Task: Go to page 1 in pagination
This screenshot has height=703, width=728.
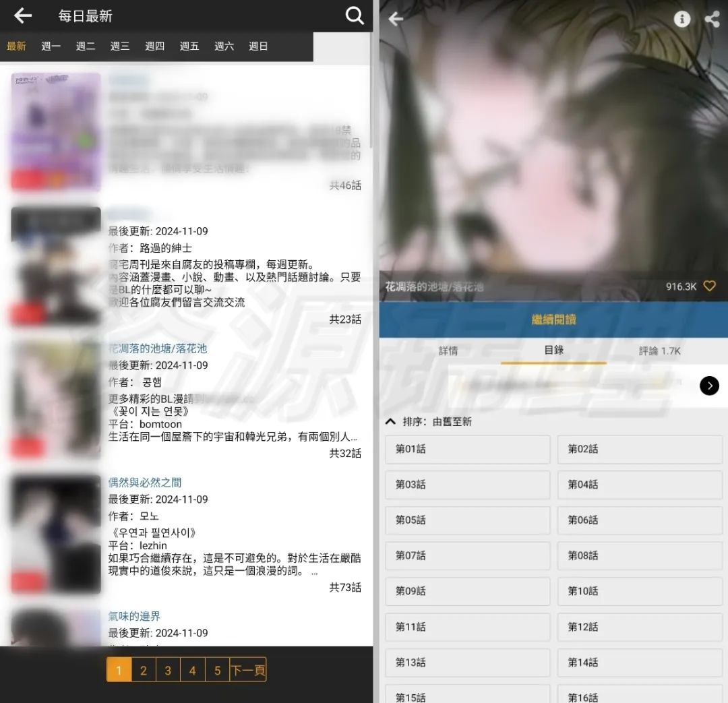Action: (x=119, y=669)
